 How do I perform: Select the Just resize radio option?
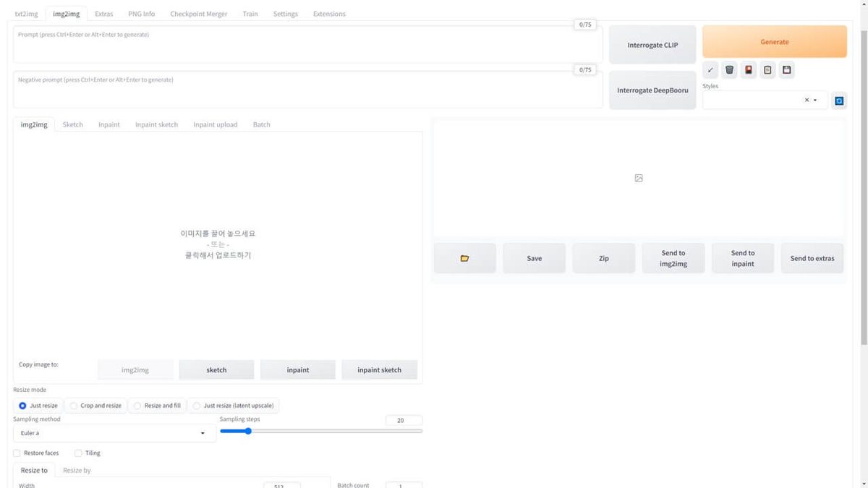pos(39,406)
